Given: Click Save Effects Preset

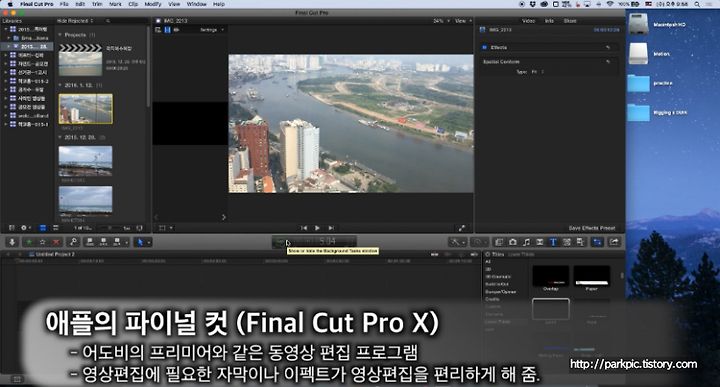Looking at the screenshot, I should click(x=591, y=228).
